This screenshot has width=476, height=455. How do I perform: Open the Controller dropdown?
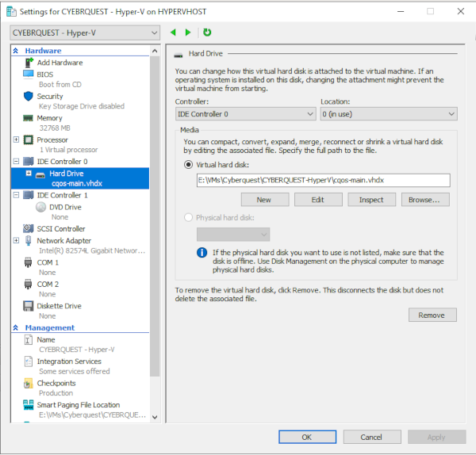(x=245, y=114)
